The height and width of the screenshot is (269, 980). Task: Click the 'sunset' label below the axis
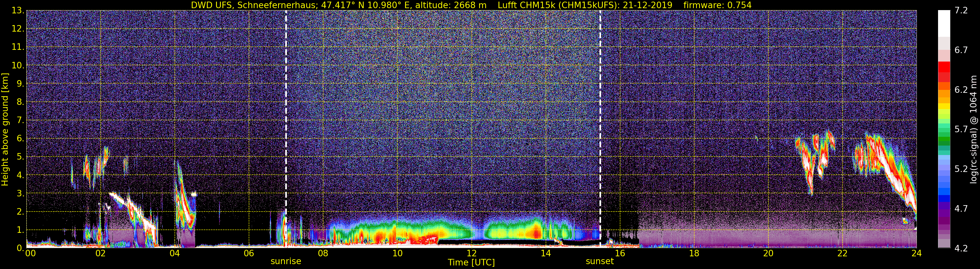(599, 262)
